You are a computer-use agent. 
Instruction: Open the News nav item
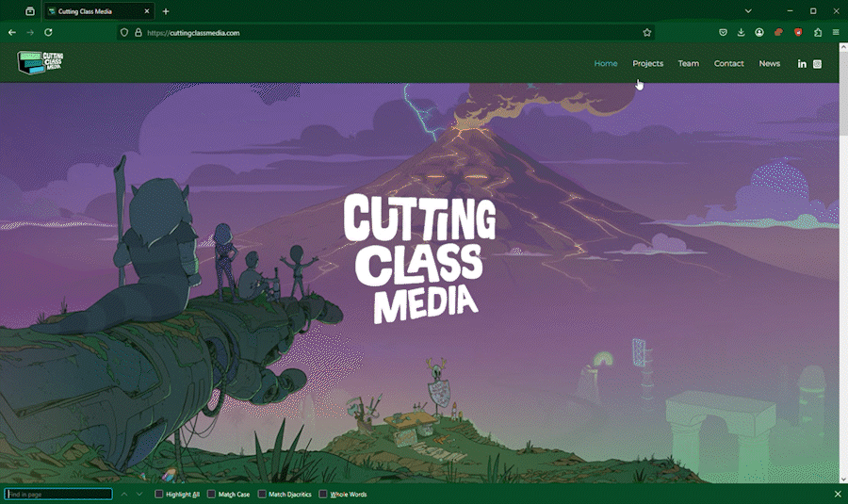click(769, 63)
